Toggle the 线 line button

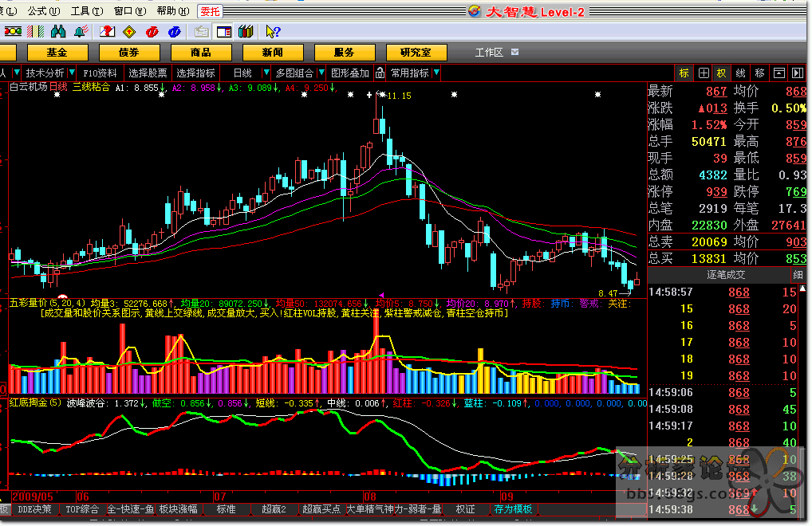[740, 73]
